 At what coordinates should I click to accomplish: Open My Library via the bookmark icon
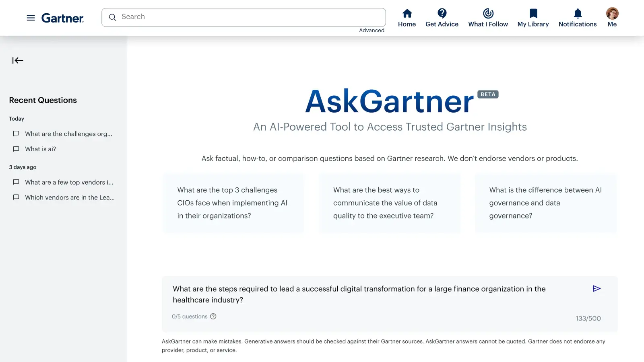pyautogui.click(x=533, y=13)
